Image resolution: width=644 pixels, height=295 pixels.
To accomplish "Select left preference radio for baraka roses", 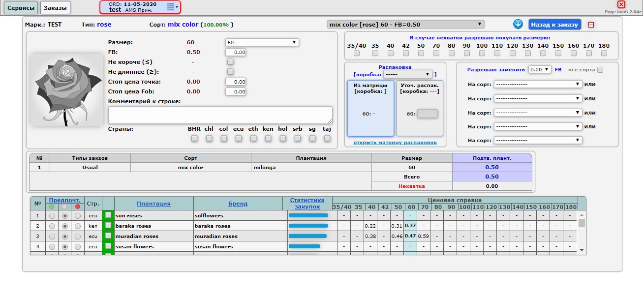I will pos(52,226).
